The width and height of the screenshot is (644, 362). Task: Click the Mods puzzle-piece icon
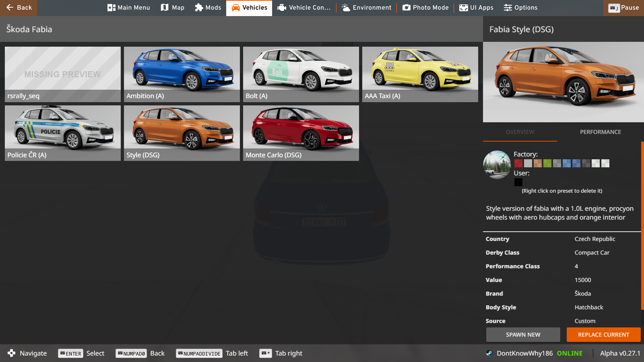[x=199, y=8]
